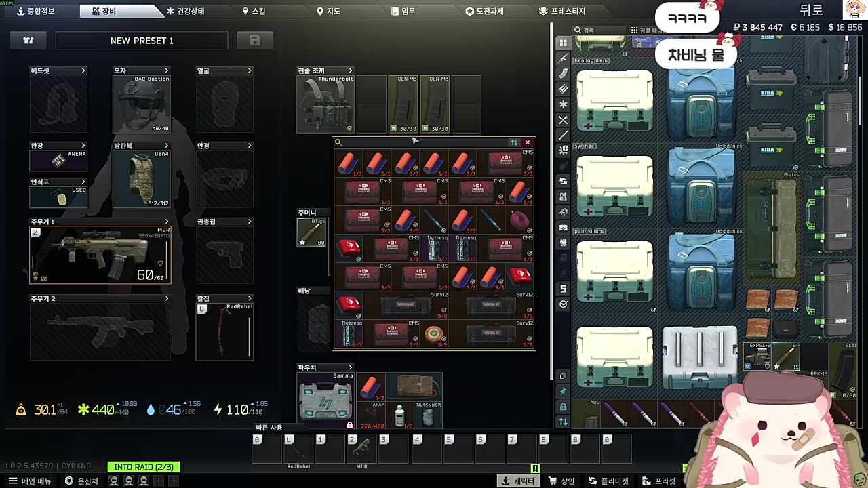Viewport: 868px width, 488px height.
Task: Click the ₽ 3 845 447 rouble balance
Action: tap(758, 28)
